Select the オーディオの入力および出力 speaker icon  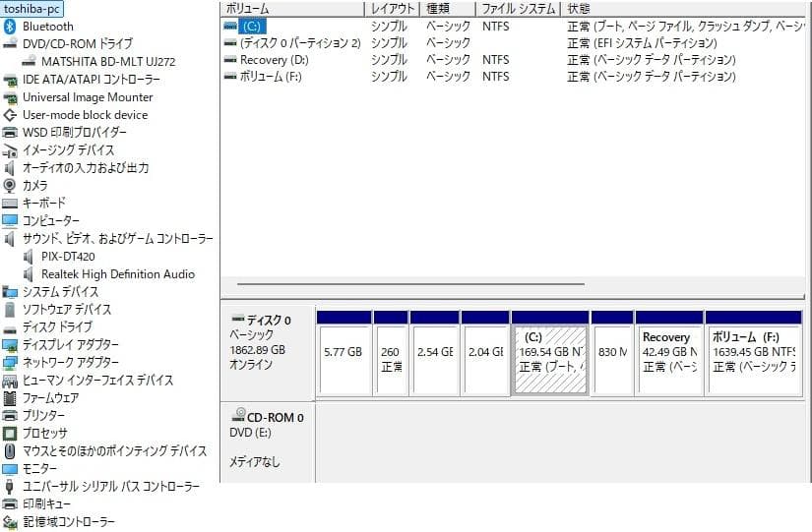(x=9, y=168)
